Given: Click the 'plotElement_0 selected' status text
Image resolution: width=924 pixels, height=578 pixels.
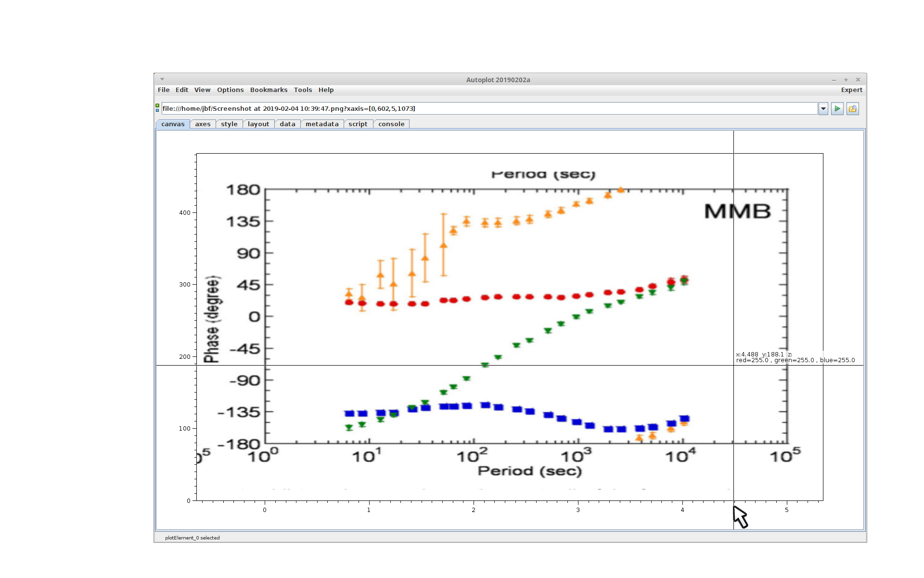Looking at the screenshot, I should coord(192,538).
